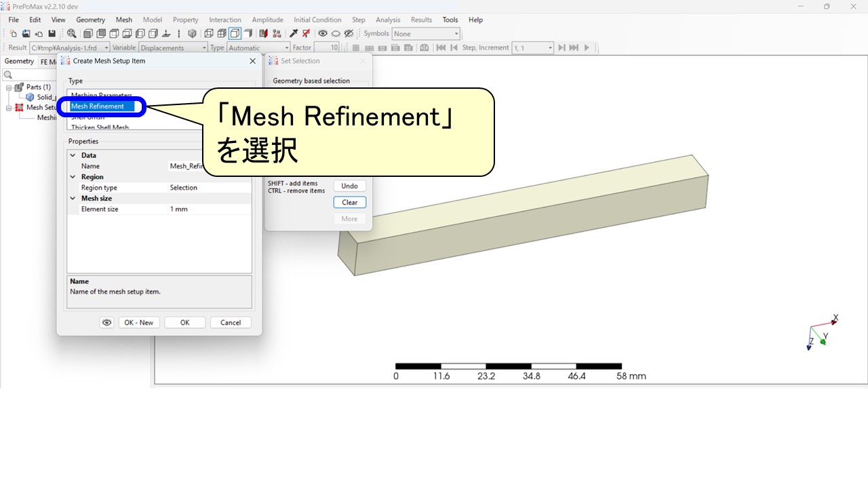Open the Tools menu
Screen dimensions: 868x488
[x=450, y=20]
